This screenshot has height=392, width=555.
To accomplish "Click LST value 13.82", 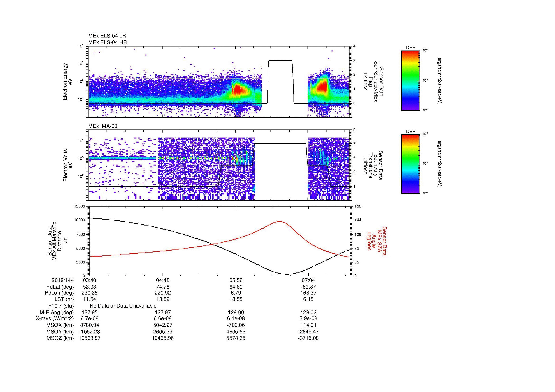I will 163,299.
